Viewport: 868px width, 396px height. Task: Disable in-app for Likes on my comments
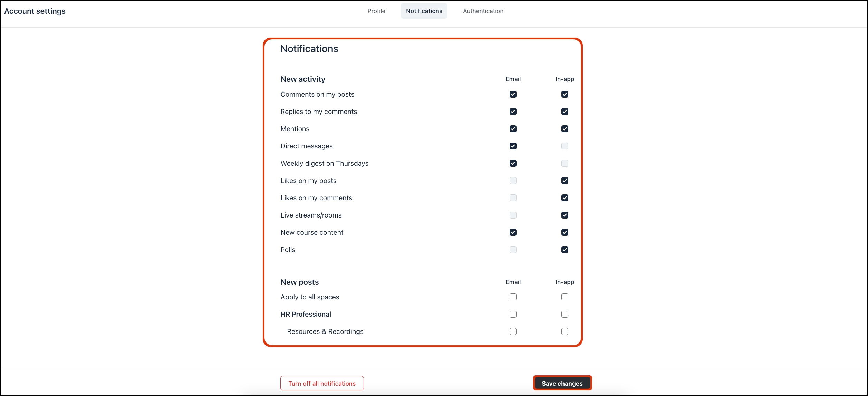click(x=565, y=198)
